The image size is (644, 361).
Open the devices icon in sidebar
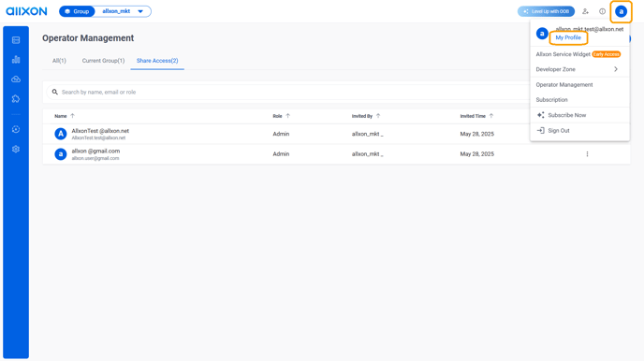point(16,40)
